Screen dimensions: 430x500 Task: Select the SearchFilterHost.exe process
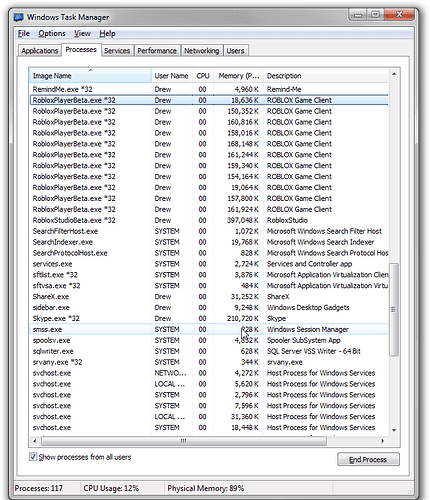[209, 231]
